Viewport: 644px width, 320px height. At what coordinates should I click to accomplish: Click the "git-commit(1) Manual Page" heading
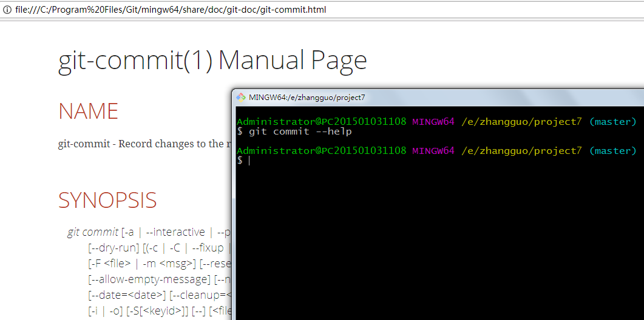click(212, 61)
